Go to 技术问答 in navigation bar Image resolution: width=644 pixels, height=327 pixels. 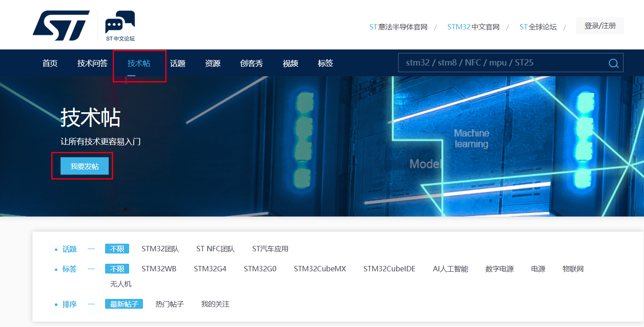92,63
